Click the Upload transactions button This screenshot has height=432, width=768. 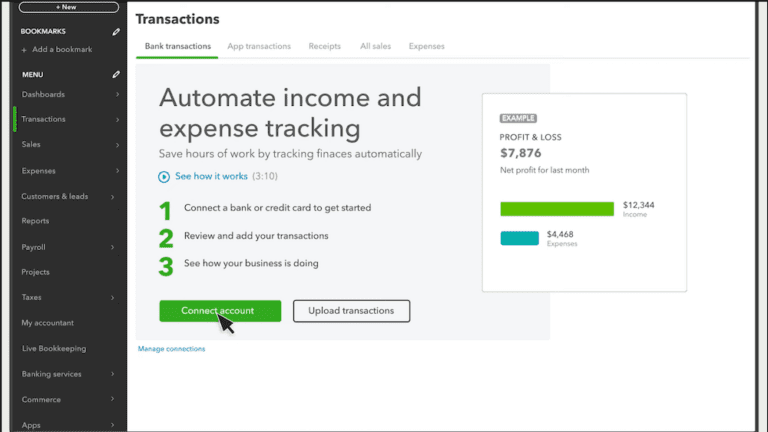[352, 311]
